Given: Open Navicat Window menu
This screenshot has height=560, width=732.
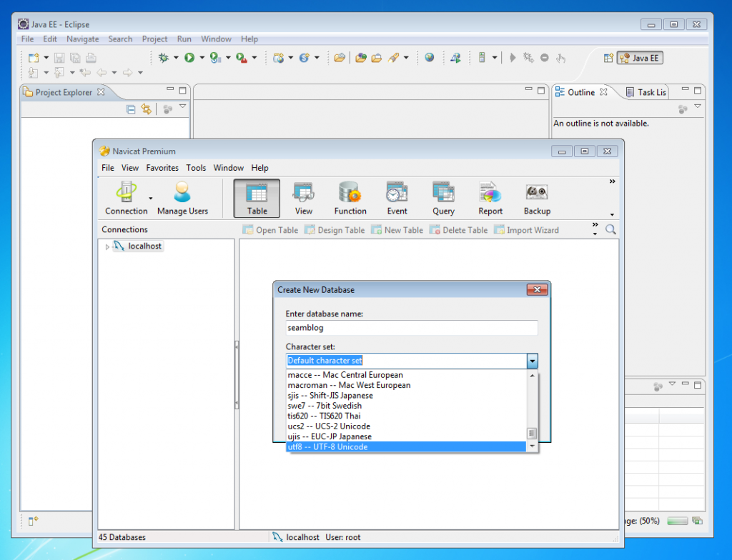Looking at the screenshot, I should (228, 168).
